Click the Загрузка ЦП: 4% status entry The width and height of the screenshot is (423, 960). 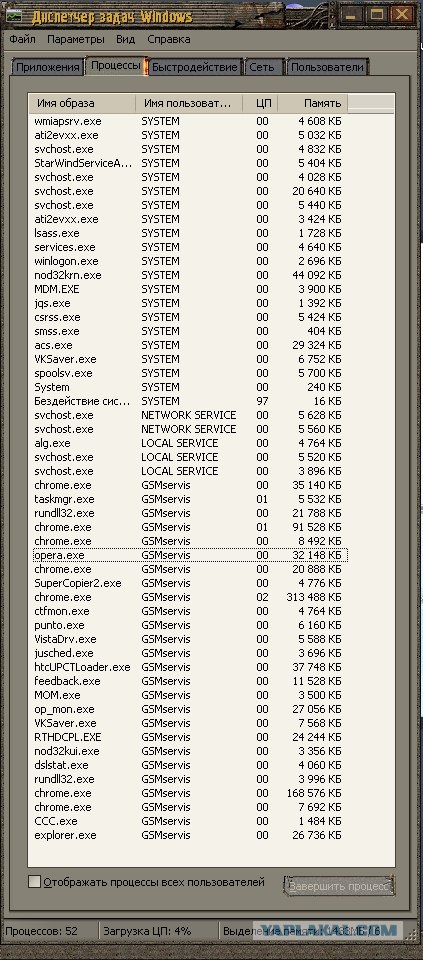[x=147, y=931]
